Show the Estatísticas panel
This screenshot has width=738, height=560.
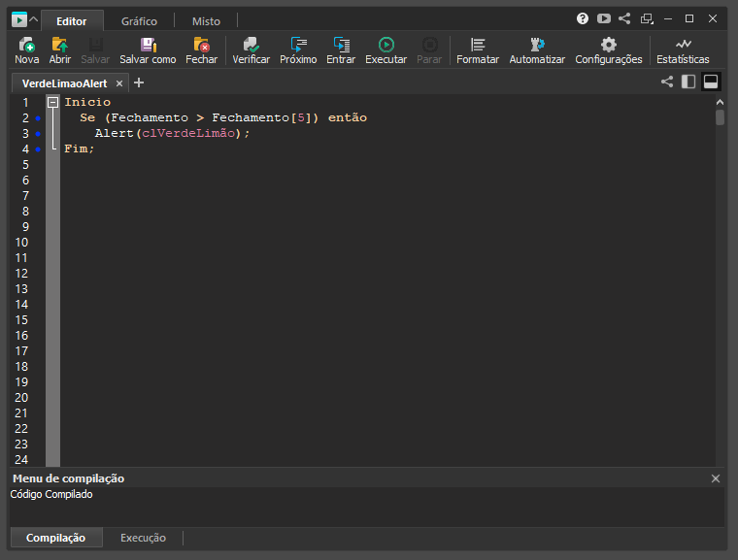click(x=683, y=50)
